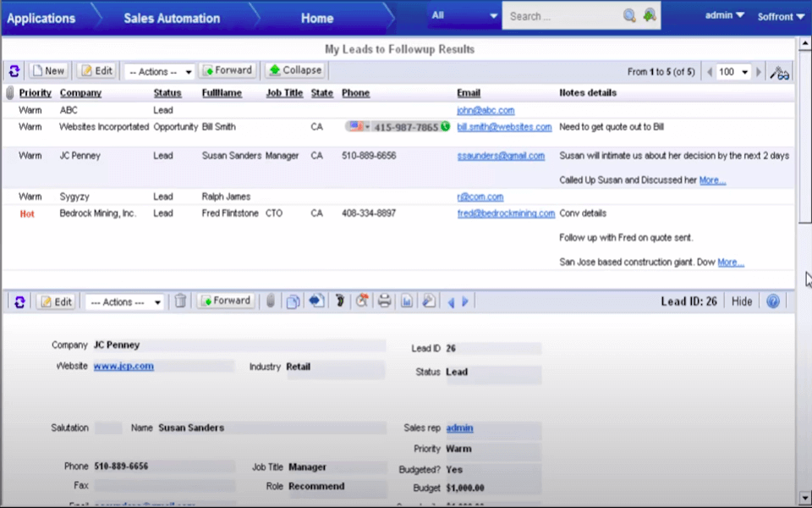Select the Websites Incorporated row
Image resolution: width=812 pixels, height=508 pixels.
tap(398, 132)
